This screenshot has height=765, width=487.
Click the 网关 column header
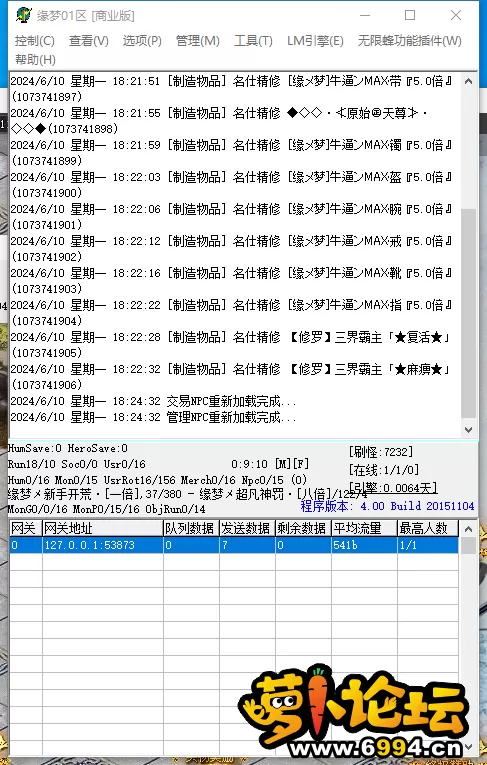pyautogui.click(x=26, y=528)
